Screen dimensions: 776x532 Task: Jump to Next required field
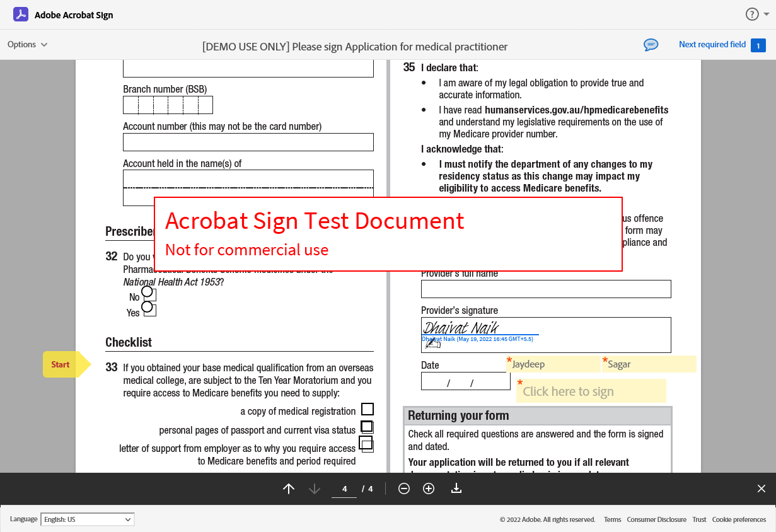click(x=712, y=44)
